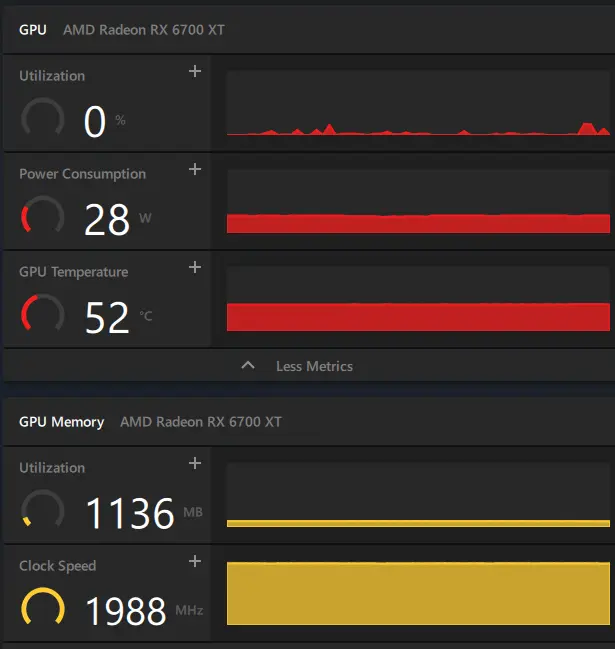The height and width of the screenshot is (649, 615).
Task: Select the GPU Temperature gauge dial
Action: [43, 314]
